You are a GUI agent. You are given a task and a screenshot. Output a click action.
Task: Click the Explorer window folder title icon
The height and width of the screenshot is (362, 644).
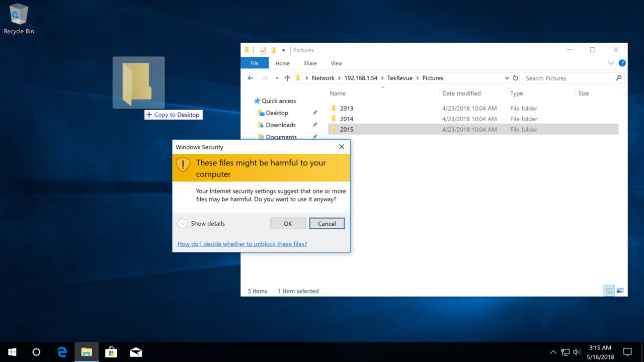(247, 50)
